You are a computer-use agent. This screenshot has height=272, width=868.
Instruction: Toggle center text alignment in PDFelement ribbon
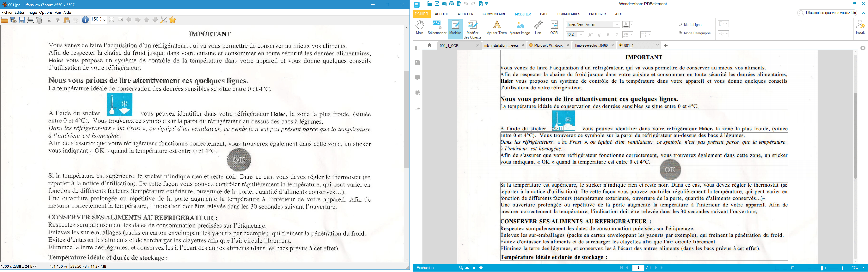[x=652, y=25]
